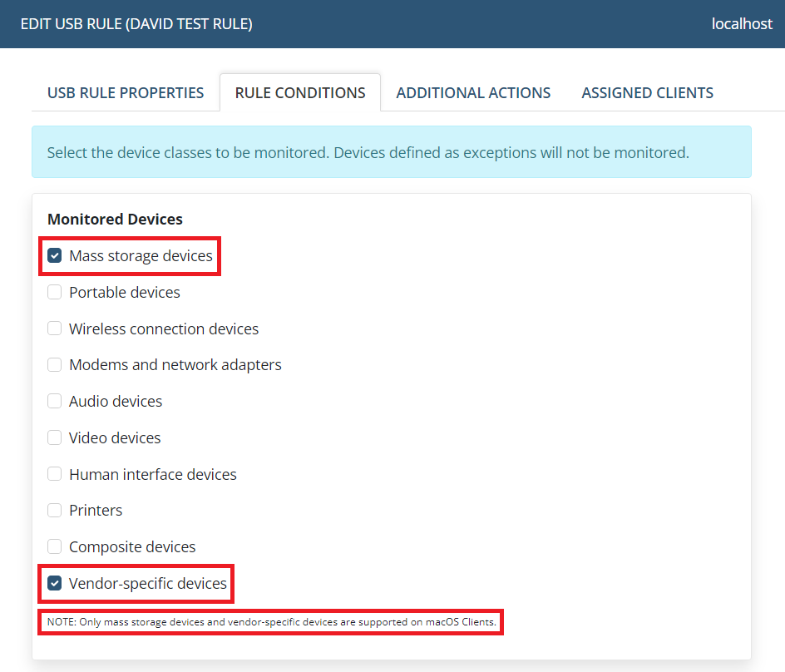Go to the Assigned Clients tab
This screenshot has width=785, height=672.
647,92
